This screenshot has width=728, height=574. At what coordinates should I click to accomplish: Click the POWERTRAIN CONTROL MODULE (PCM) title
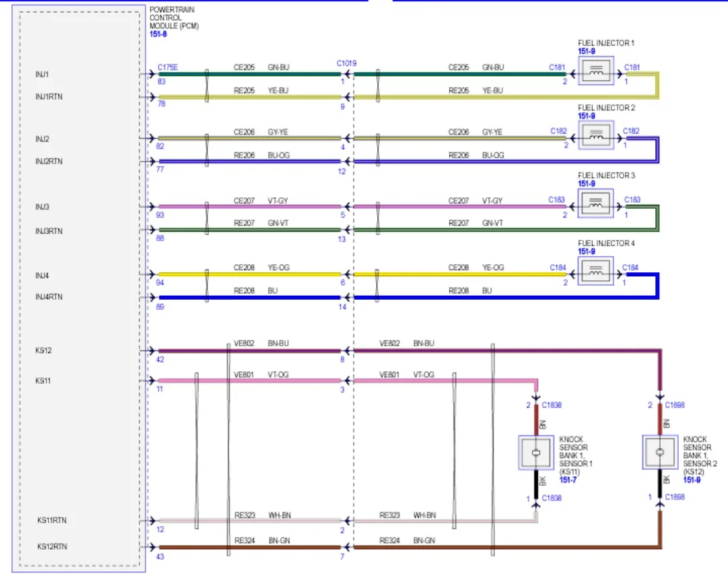point(174,18)
